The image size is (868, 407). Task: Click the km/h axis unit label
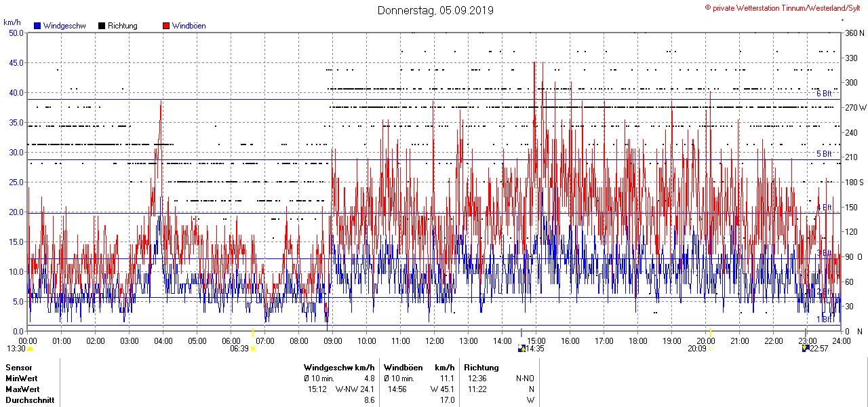pos(12,22)
